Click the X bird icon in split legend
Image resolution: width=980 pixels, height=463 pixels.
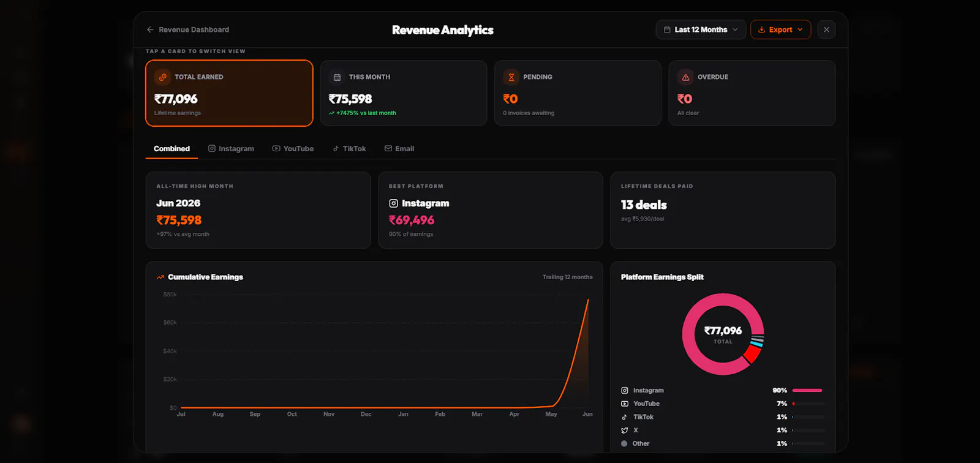click(625, 431)
